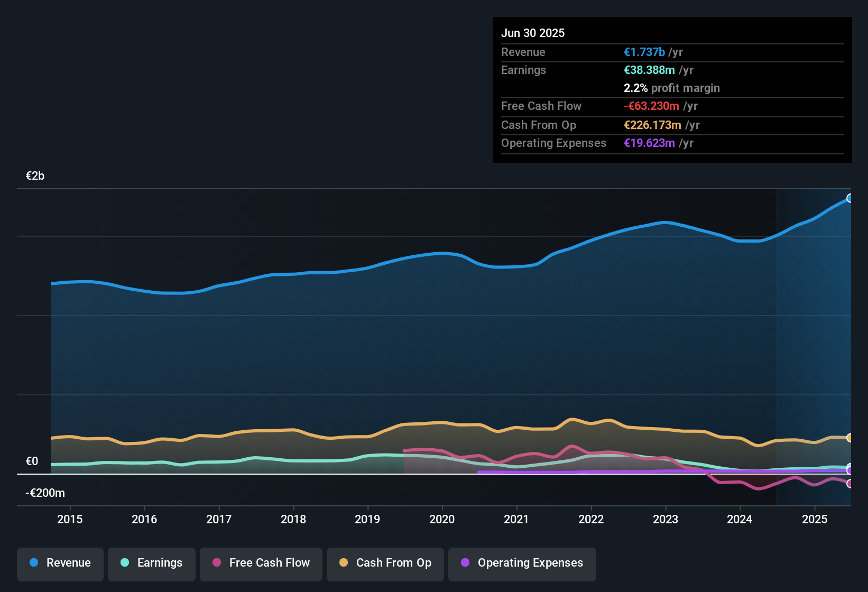This screenshot has height=592, width=868.
Task: Toggle the Earnings series visibility
Action: [x=152, y=564]
